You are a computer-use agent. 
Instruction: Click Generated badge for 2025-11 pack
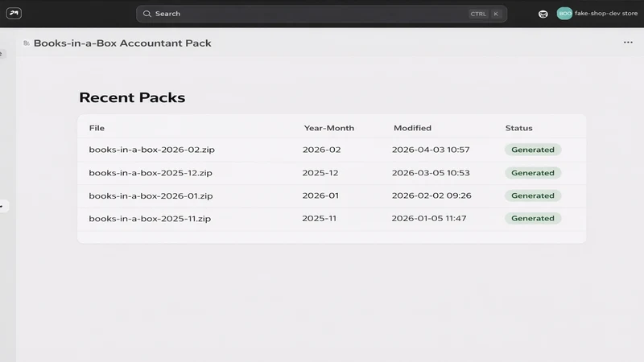pyautogui.click(x=533, y=218)
